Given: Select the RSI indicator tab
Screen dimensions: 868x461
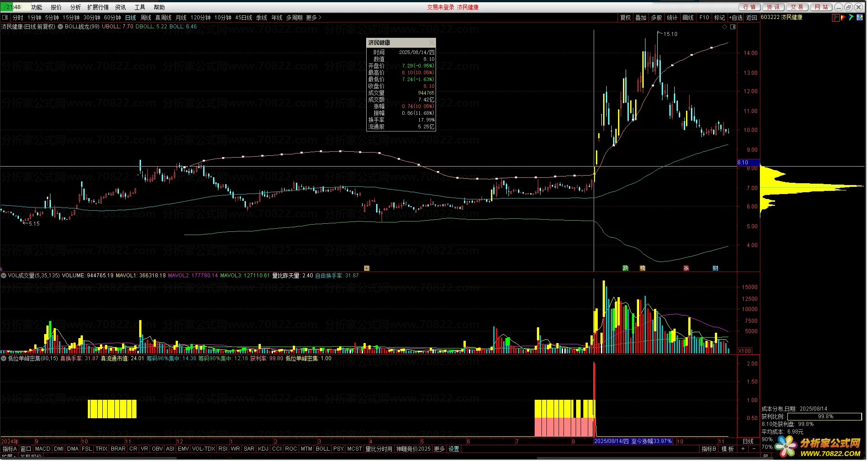Looking at the screenshot, I should 223,449.
